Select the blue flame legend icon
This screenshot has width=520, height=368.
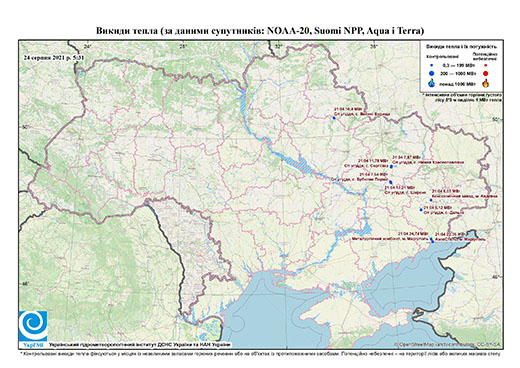[432, 83]
